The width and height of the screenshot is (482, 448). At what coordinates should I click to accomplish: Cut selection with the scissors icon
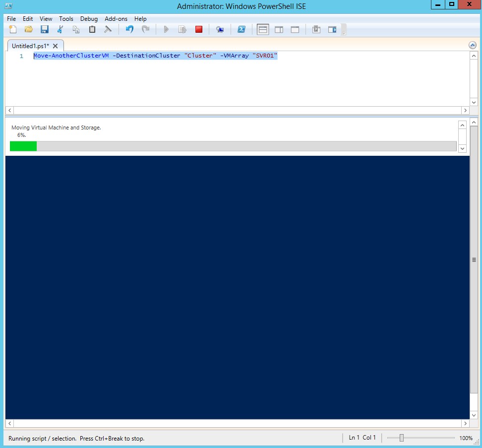[x=60, y=29]
